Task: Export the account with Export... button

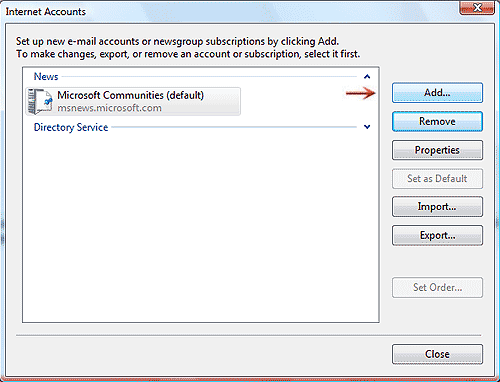Action: click(x=437, y=235)
